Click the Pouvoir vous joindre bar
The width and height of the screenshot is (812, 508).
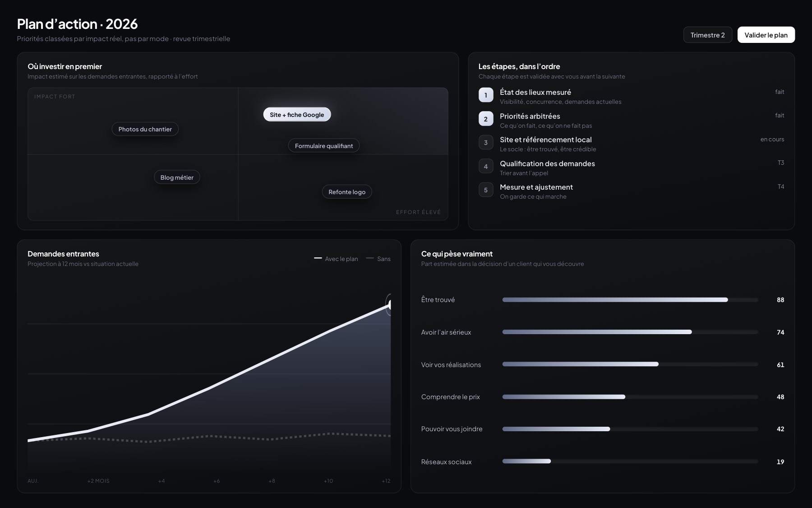click(x=630, y=429)
